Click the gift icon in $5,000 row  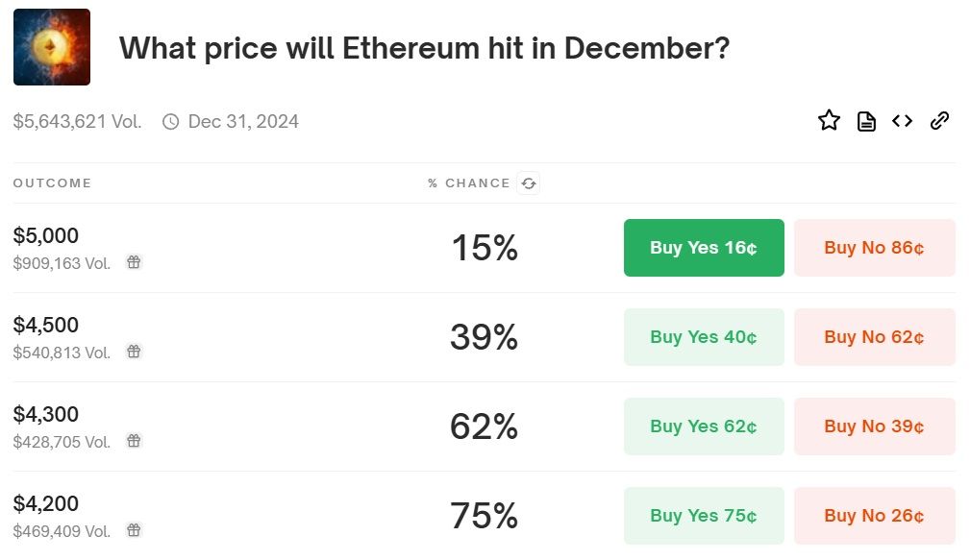click(135, 262)
